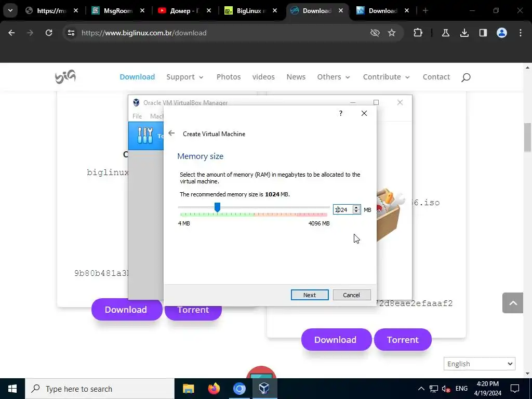Click the tracking protection eye icon
This screenshot has height=399, width=532.
(375, 33)
